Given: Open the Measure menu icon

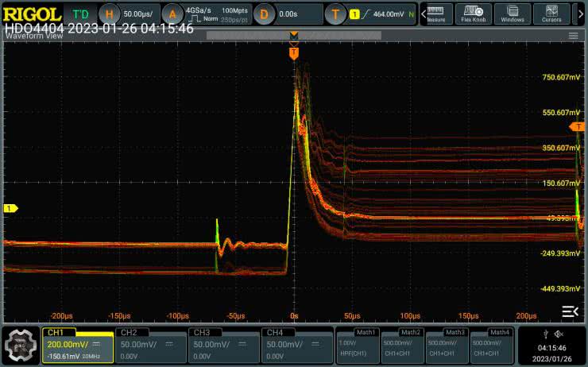Looking at the screenshot, I should [x=435, y=14].
